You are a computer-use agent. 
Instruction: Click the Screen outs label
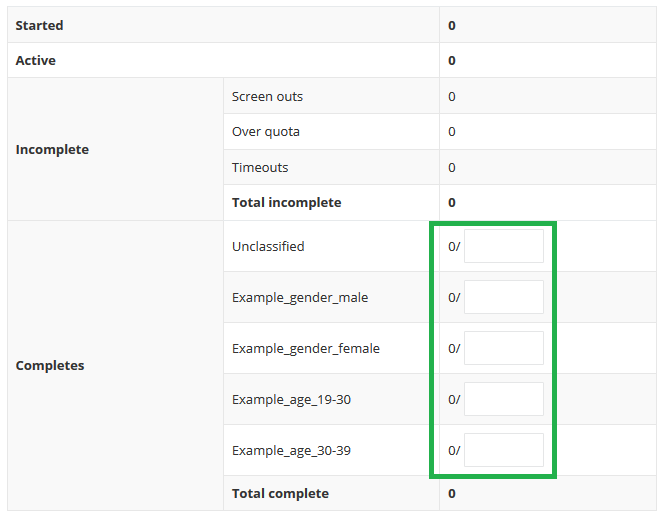tap(267, 97)
